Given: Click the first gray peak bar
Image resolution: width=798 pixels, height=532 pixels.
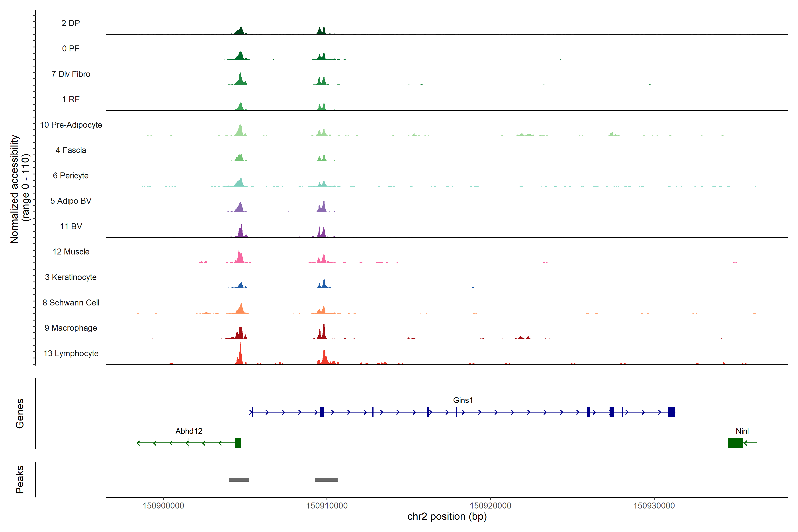Looking at the screenshot, I should [x=239, y=480].
